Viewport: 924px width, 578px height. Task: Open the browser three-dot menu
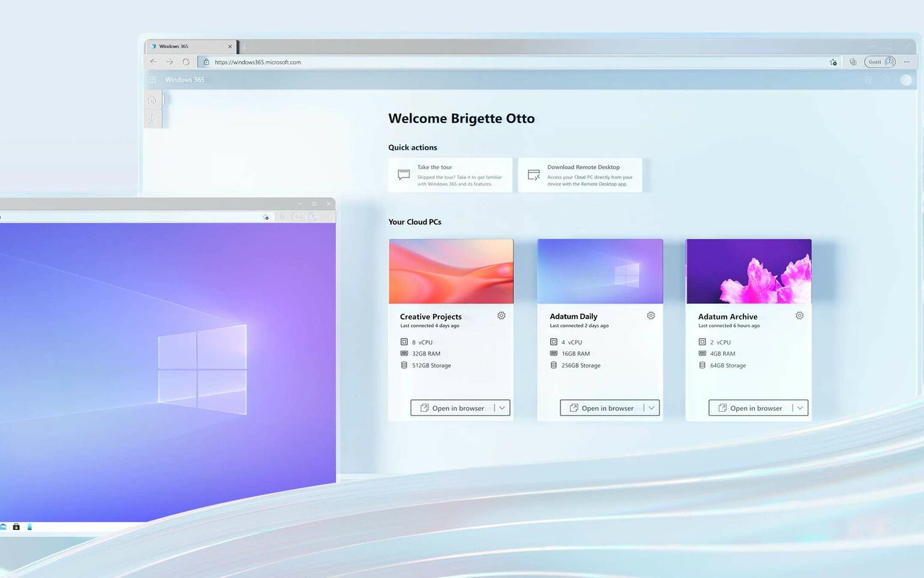point(907,62)
